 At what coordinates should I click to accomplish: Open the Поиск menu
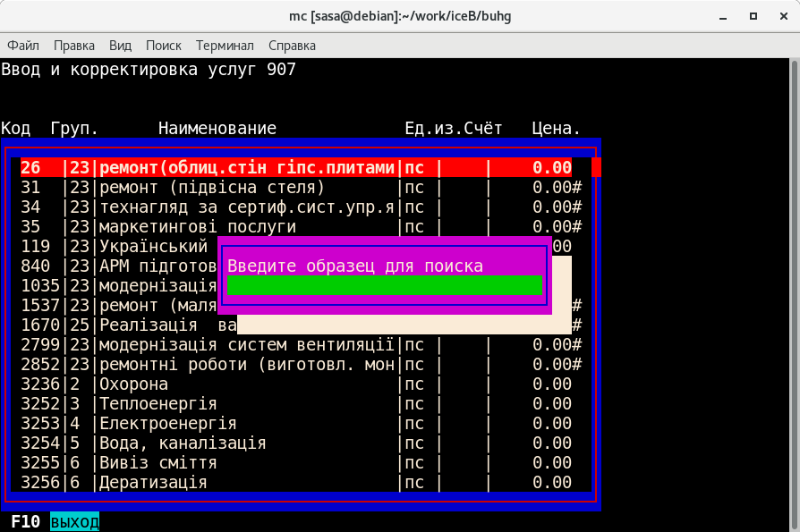point(163,45)
